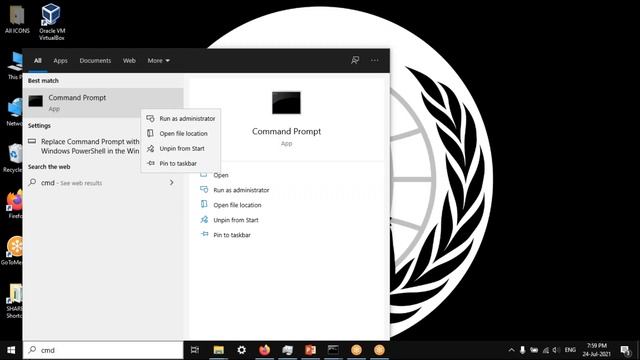Open File Explorer from the taskbar
Screen dimensions: 640x360
click(x=218, y=350)
